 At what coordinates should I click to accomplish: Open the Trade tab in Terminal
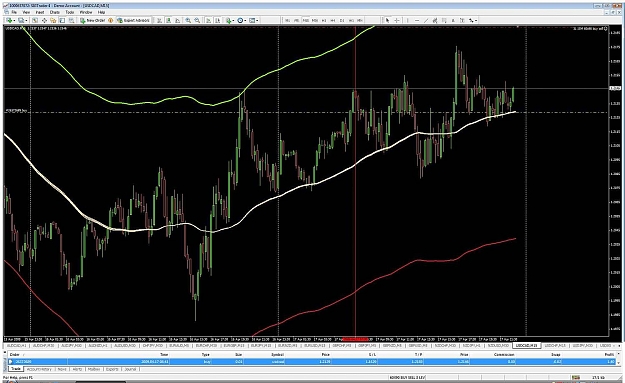(16, 369)
